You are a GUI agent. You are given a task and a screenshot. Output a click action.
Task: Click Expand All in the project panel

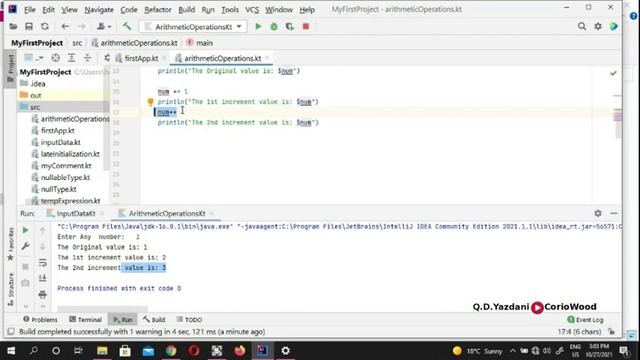71,58
